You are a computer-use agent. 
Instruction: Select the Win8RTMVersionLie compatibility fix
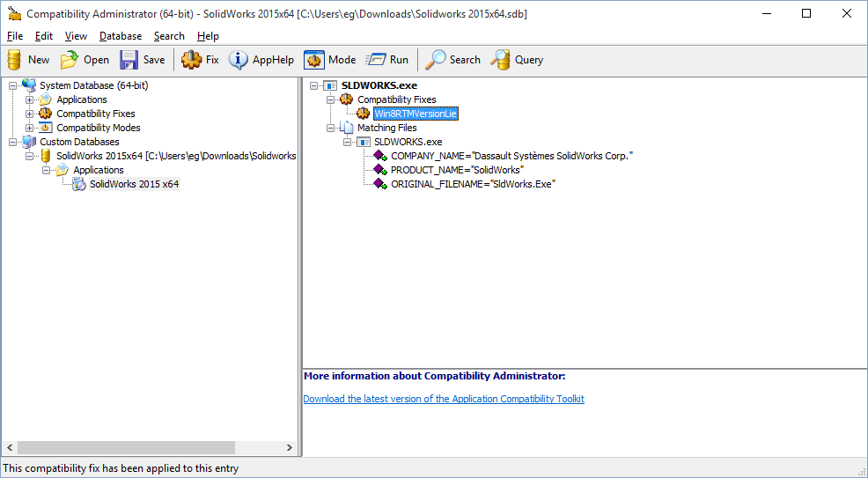click(x=416, y=114)
